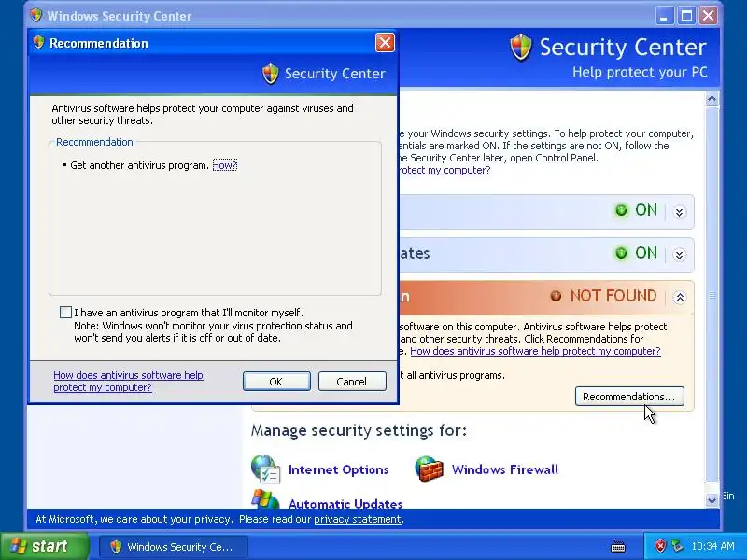
Task: Close the Windows Security Center window
Action: point(709,16)
